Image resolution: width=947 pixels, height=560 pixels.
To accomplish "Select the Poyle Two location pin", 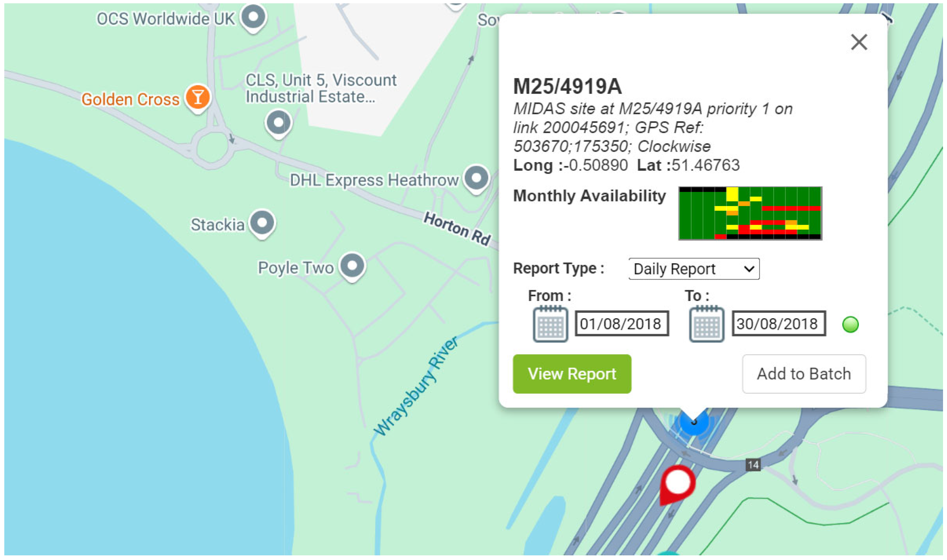I will coord(352,266).
